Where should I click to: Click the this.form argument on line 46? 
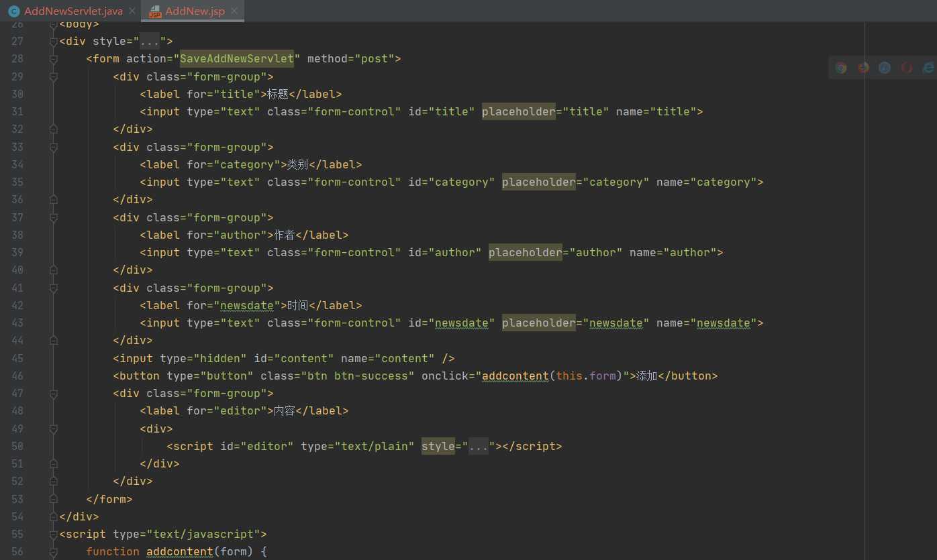(586, 376)
